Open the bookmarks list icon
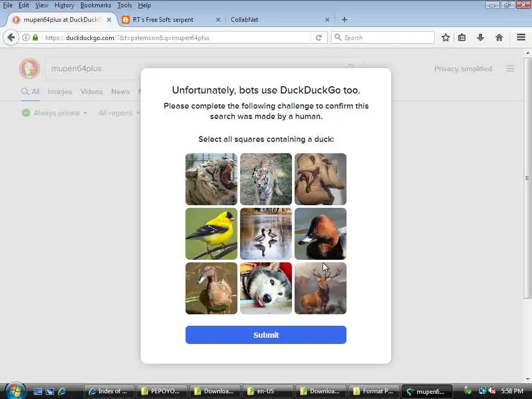The image size is (532, 399). [462, 37]
